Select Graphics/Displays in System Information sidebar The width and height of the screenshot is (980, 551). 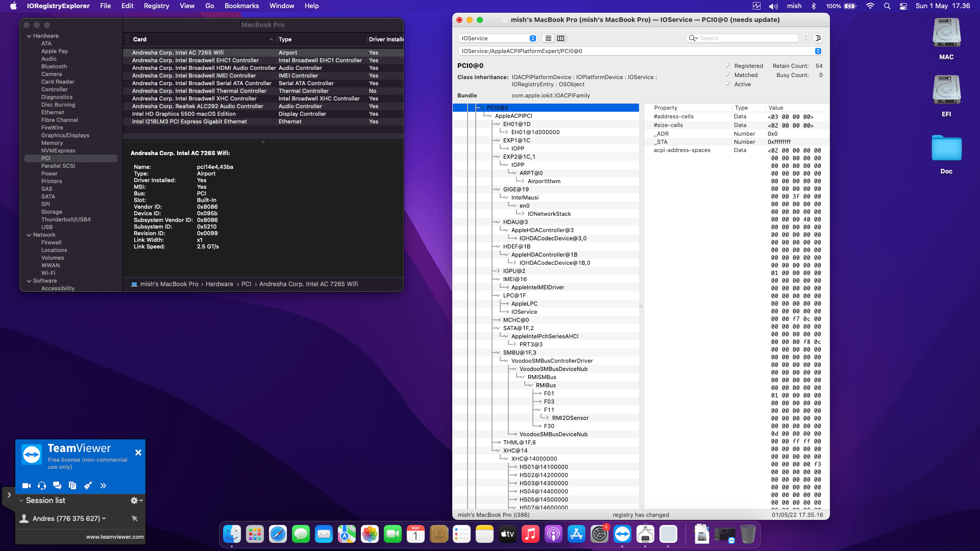[65, 135]
